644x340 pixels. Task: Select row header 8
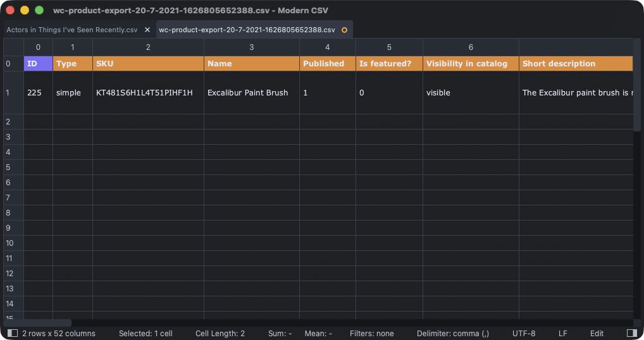[x=13, y=213]
